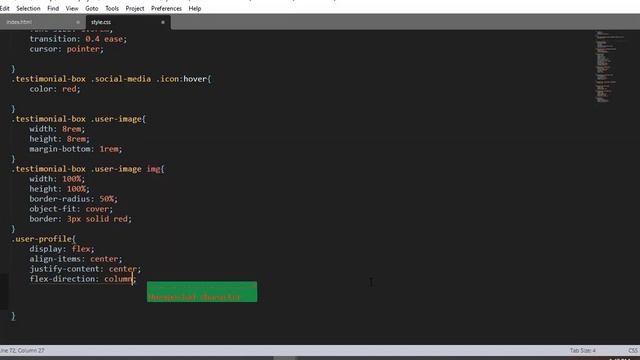Close the index.html tab
This screenshot has height=360, width=640.
(x=78, y=22)
